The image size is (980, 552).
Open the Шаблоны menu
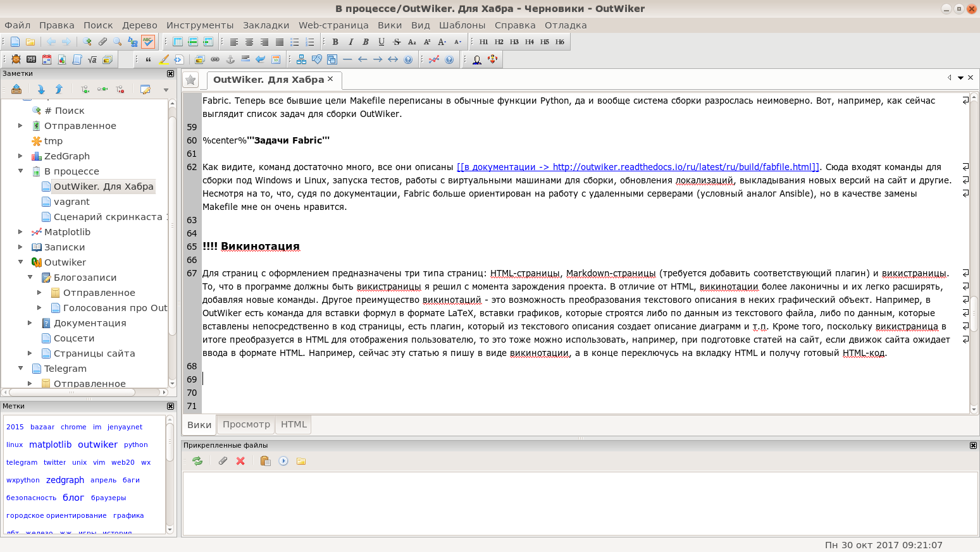click(x=462, y=25)
